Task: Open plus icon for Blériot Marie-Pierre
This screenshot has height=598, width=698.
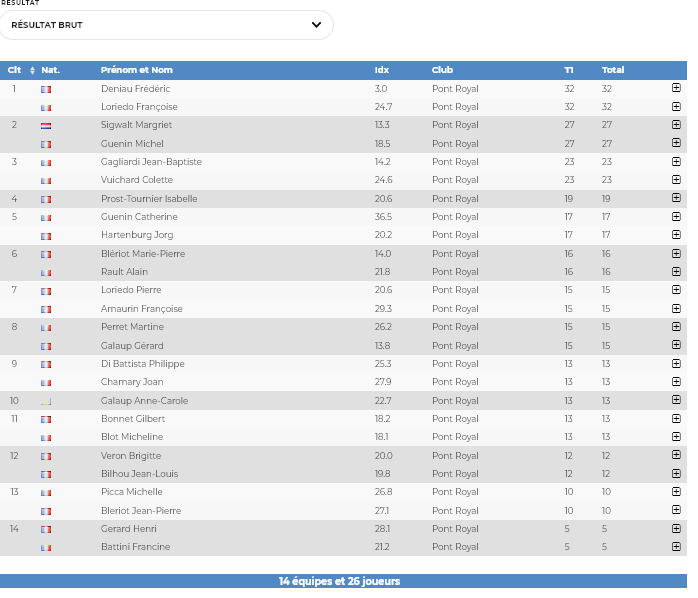Action: 676,253
